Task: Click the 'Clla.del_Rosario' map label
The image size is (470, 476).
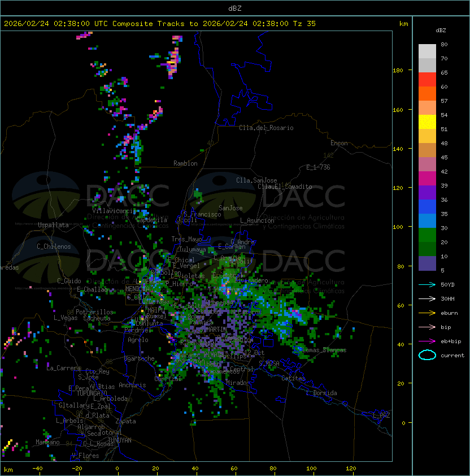Action: click(266, 128)
